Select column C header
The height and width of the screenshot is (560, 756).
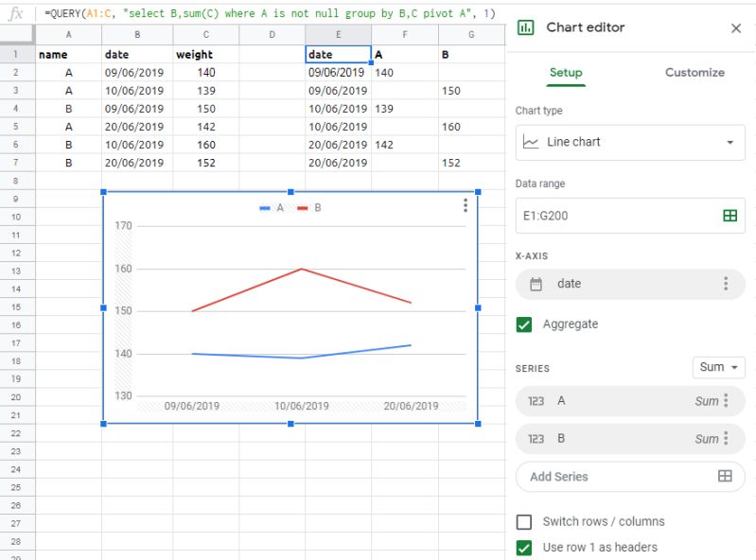pyautogui.click(x=206, y=35)
